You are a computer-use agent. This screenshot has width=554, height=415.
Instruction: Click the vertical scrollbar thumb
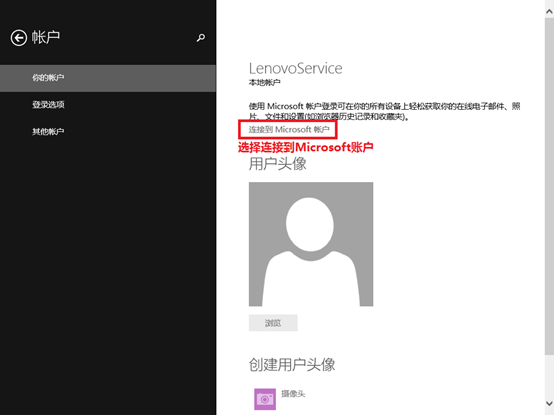click(549, 186)
